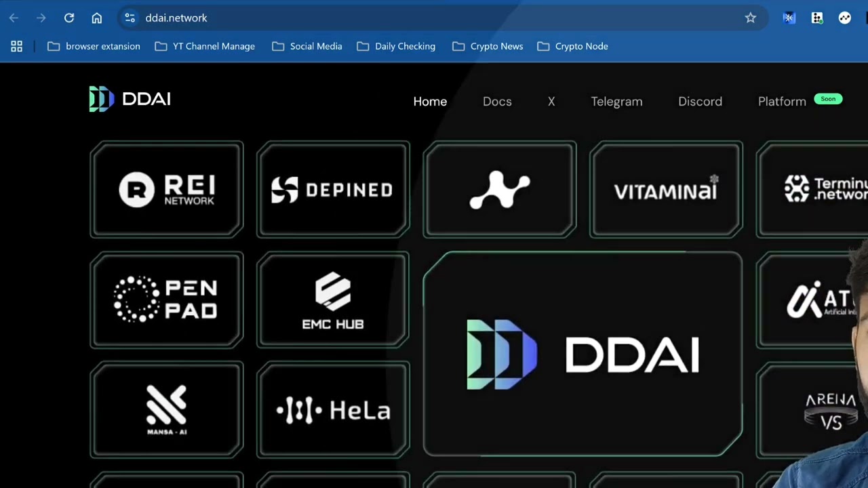Click Platform in the site navigation
The height and width of the screenshot is (488, 868).
coord(782,101)
